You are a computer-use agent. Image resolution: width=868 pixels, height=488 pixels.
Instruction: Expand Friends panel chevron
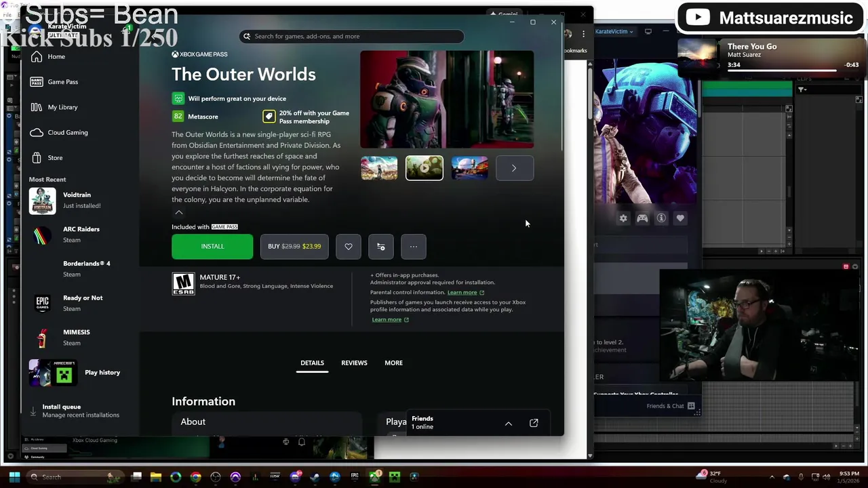509,423
